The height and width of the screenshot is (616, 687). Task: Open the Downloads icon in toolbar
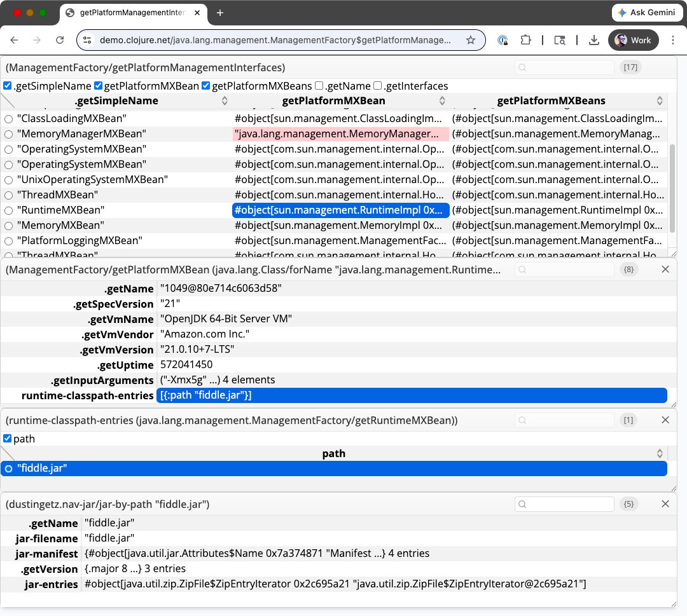[x=593, y=40]
